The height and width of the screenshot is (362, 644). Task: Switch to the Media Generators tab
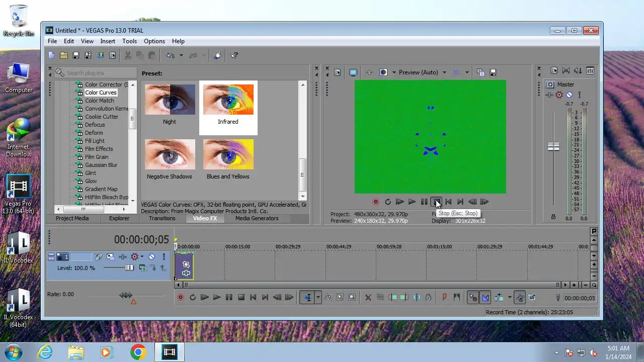[257, 218]
